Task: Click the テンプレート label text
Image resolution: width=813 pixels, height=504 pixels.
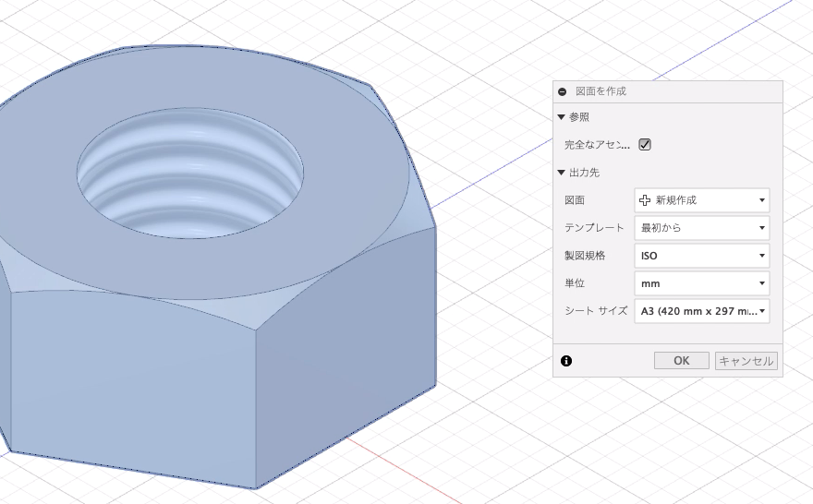Action: [594, 228]
